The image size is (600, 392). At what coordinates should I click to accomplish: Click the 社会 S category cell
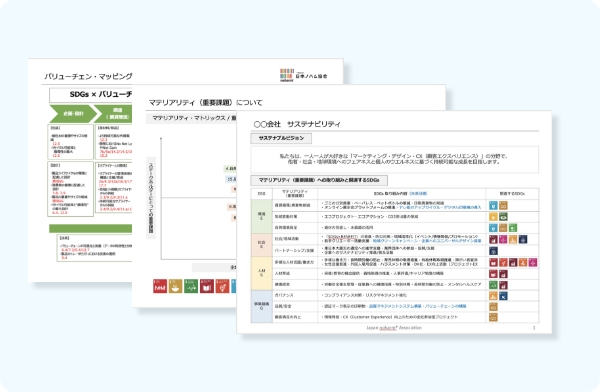tap(262, 245)
